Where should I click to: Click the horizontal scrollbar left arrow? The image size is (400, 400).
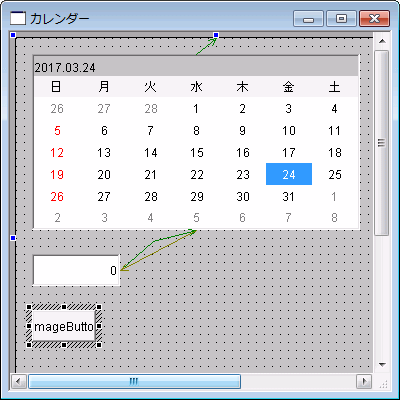19,381
